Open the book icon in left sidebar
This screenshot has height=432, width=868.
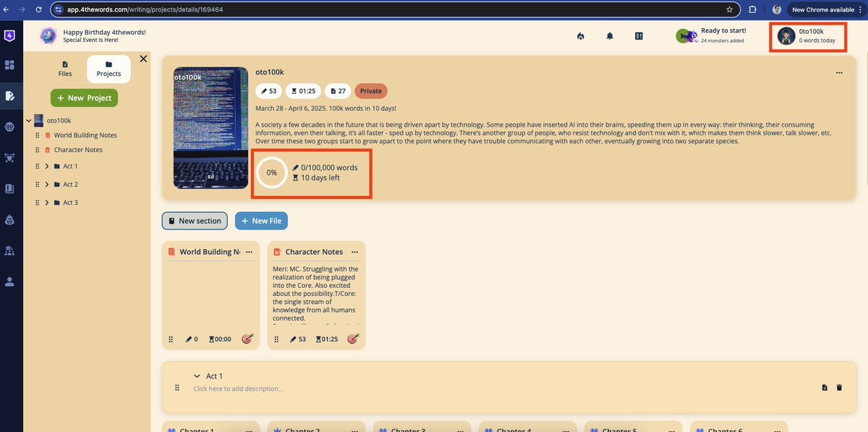pyautogui.click(x=9, y=189)
